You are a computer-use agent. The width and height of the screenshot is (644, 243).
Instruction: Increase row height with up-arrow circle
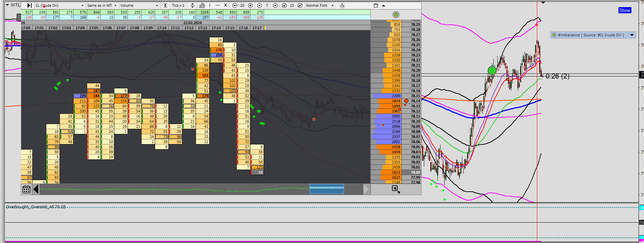click(275, 5)
